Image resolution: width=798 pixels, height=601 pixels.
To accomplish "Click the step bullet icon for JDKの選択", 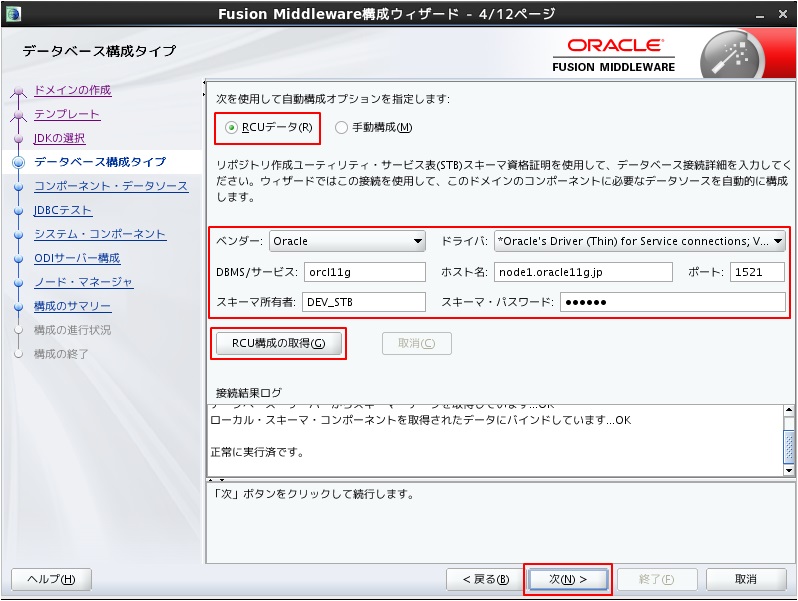I will (19, 138).
